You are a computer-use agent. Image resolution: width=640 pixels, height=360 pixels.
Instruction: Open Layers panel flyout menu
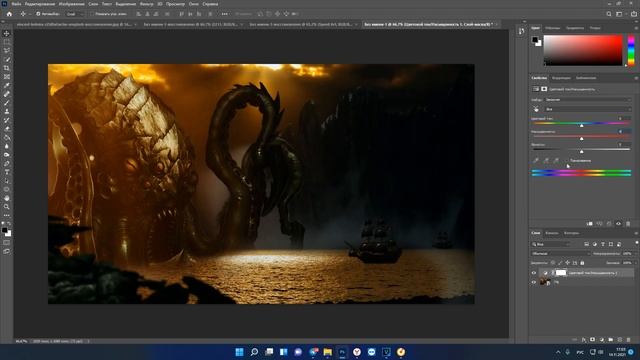point(636,233)
